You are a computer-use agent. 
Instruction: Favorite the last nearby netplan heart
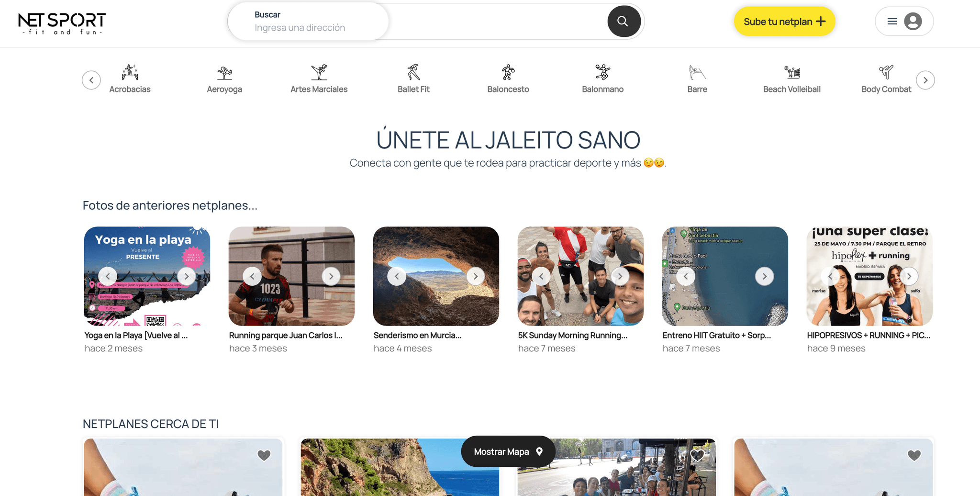click(914, 455)
